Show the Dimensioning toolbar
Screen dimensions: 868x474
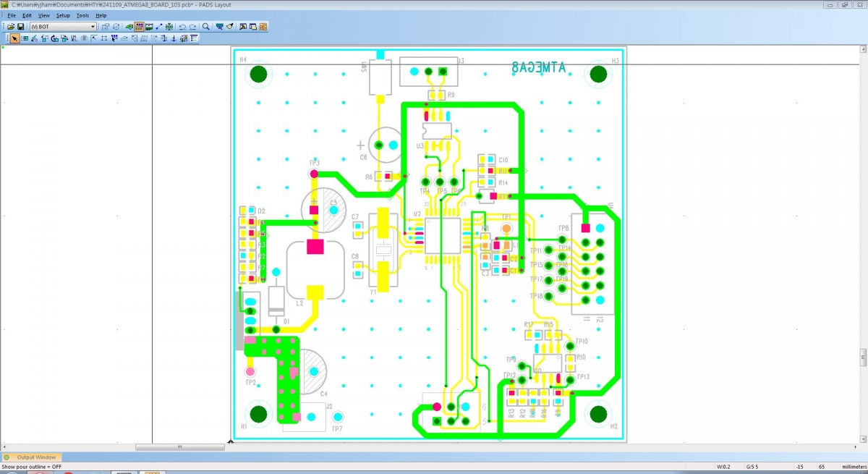149,27
